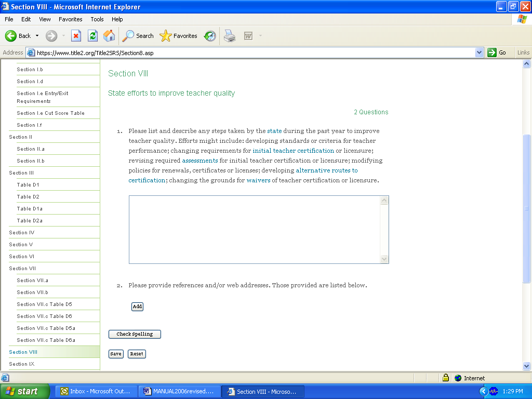Follow the alternative routes to certification link
The width and height of the screenshot is (532, 399).
tap(326, 170)
